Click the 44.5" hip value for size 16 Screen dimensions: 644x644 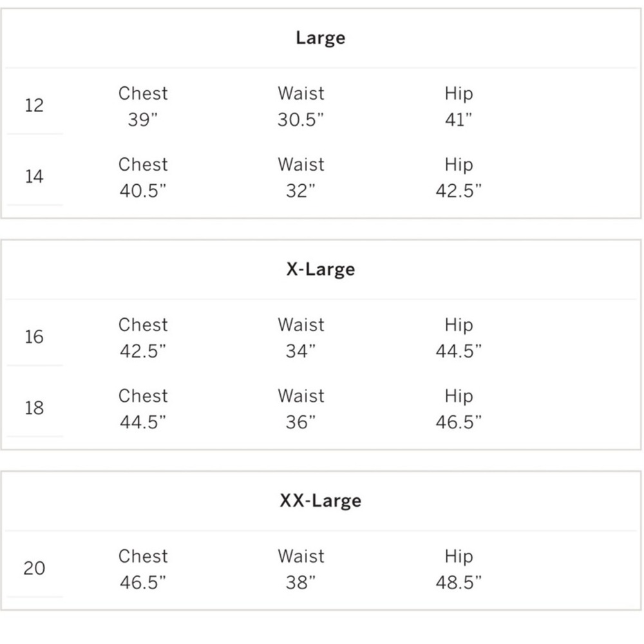459,351
